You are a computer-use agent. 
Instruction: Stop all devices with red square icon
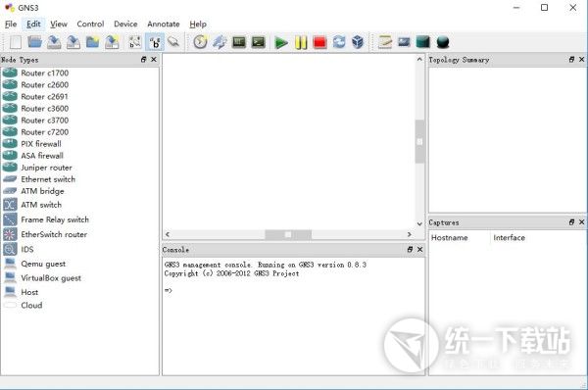tap(319, 42)
